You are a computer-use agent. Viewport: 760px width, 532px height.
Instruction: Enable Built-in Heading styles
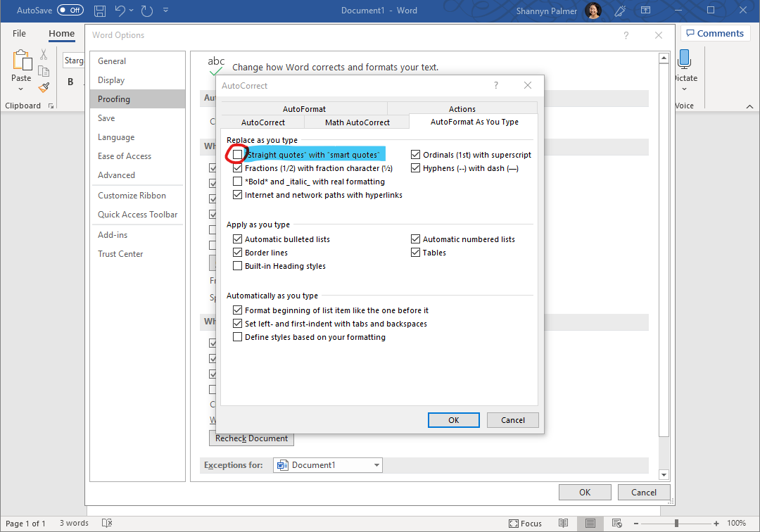238,265
